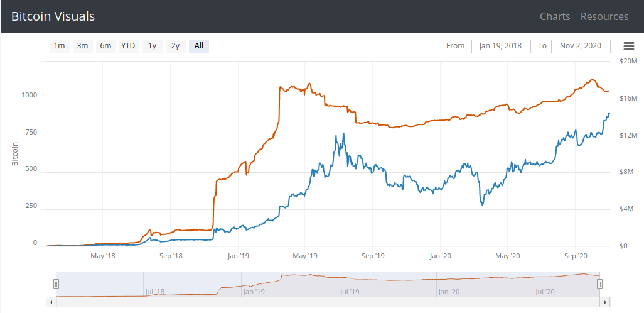This screenshot has width=644, height=313.
Task: Click the navigator right range handle
Action: click(599, 284)
